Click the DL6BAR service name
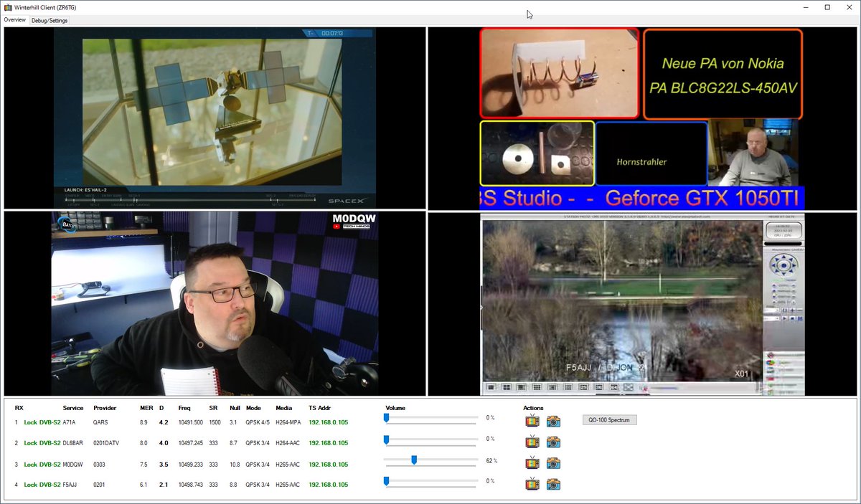 (x=74, y=443)
